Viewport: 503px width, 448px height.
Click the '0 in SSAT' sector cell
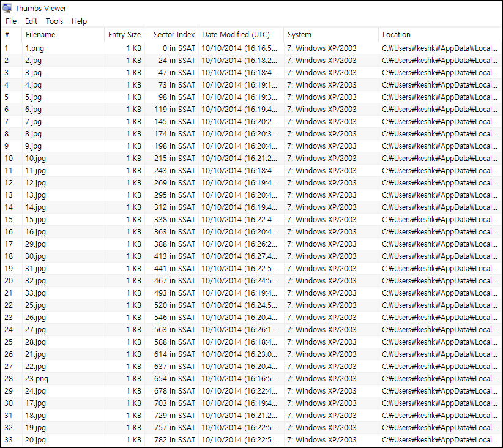coord(179,48)
